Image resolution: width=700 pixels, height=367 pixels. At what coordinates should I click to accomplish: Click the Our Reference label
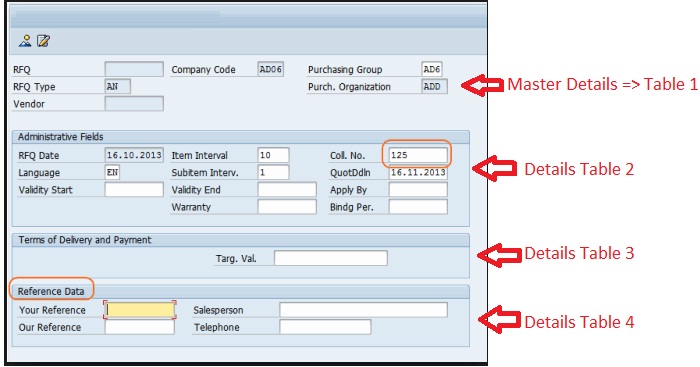pyautogui.click(x=50, y=327)
